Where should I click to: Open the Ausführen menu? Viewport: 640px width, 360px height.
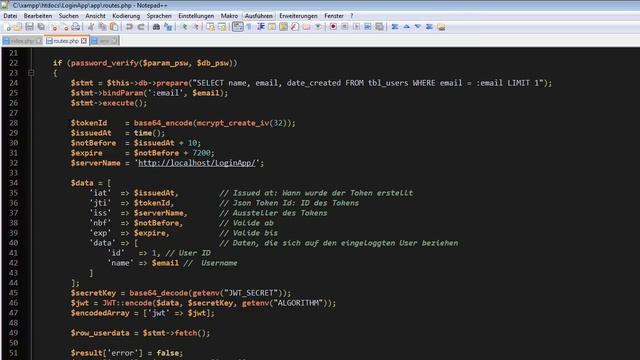coord(258,16)
